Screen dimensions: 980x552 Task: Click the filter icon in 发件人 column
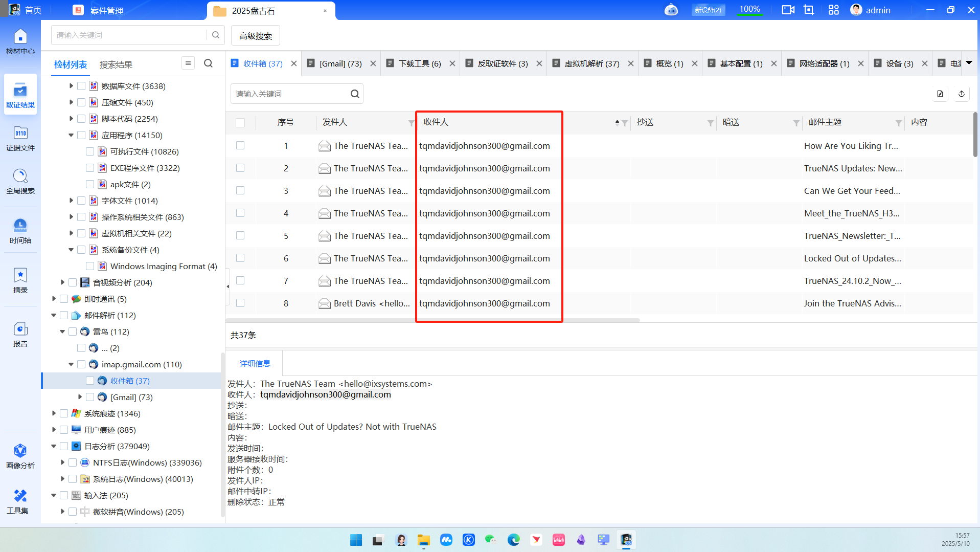tap(411, 123)
